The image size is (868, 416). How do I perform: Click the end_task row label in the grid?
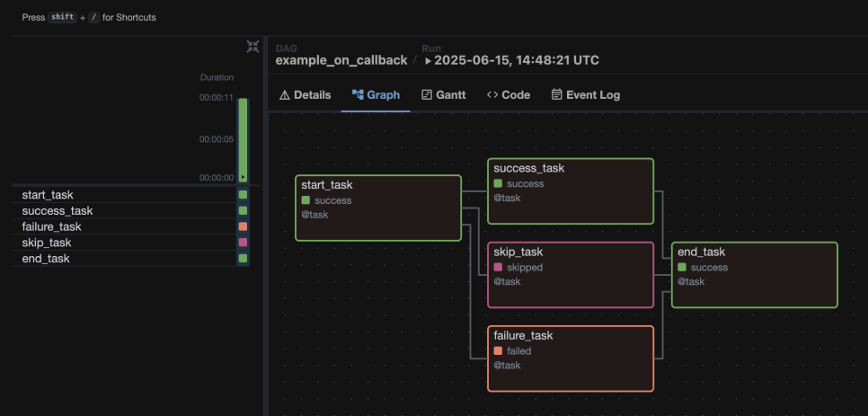tap(46, 259)
